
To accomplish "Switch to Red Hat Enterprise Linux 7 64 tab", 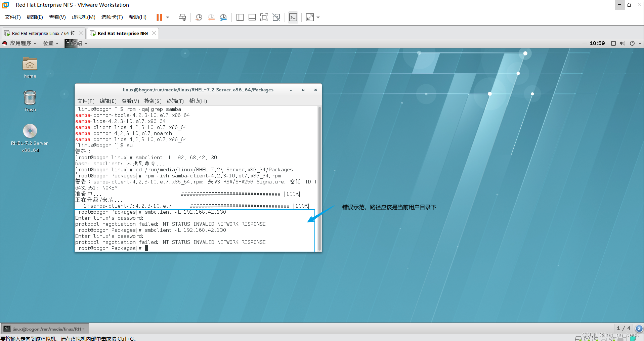I will [x=43, y=33].
